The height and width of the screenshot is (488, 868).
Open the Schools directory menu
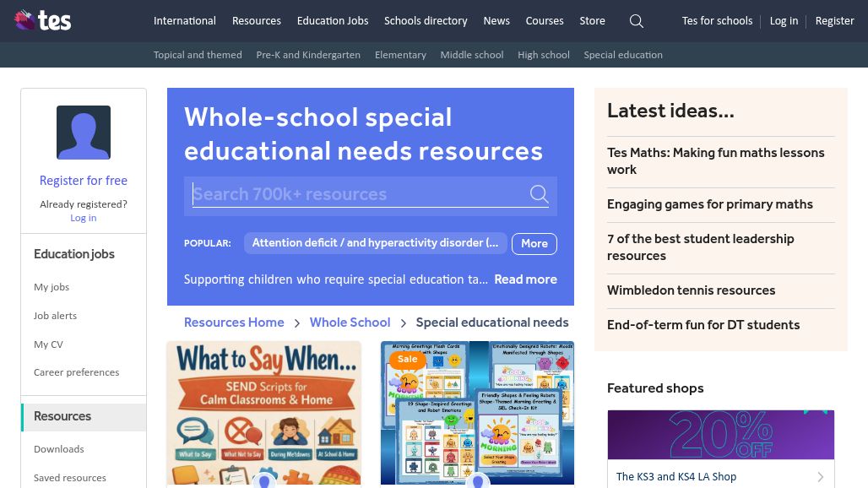point(426,20)
